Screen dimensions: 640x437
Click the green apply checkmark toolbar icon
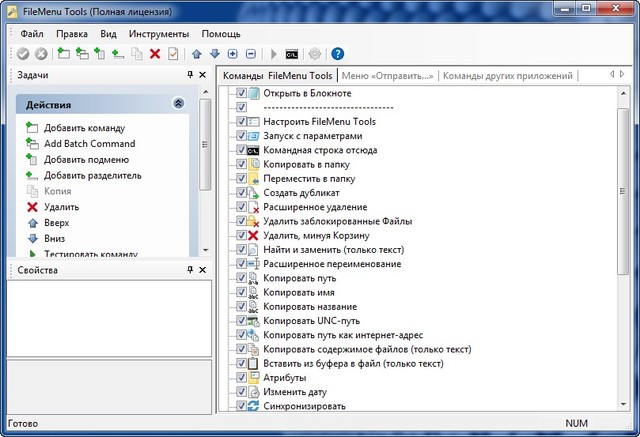[23, 53]
